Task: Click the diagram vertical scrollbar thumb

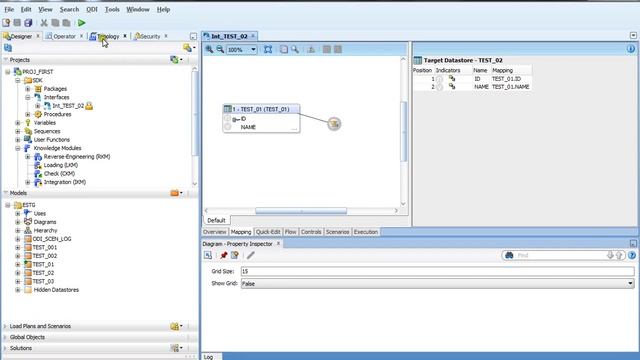Action: tap(404, 131)
